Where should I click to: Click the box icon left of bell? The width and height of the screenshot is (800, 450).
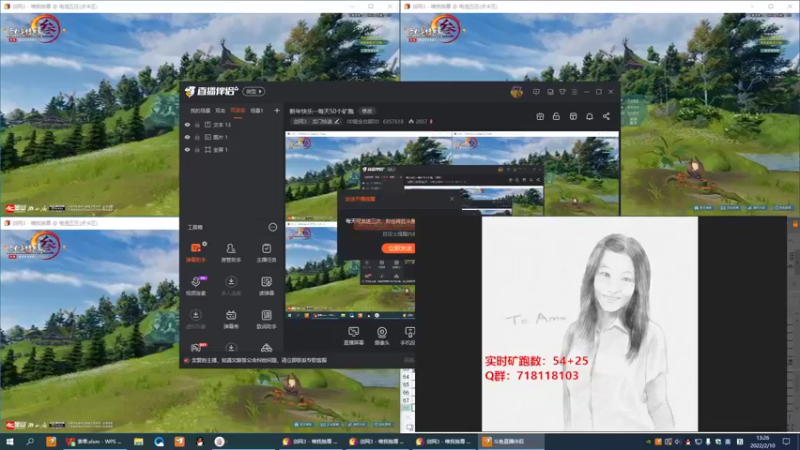(x=573, y=116)
